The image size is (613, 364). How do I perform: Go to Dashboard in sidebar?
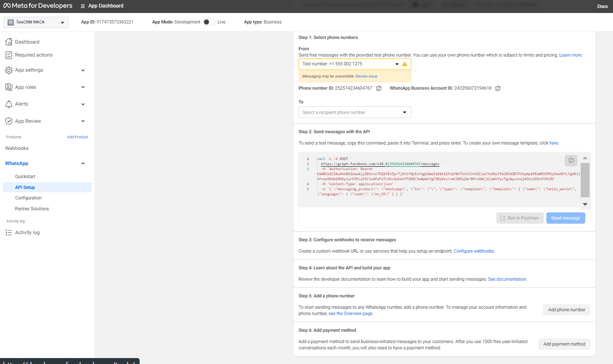coord(27,42)
